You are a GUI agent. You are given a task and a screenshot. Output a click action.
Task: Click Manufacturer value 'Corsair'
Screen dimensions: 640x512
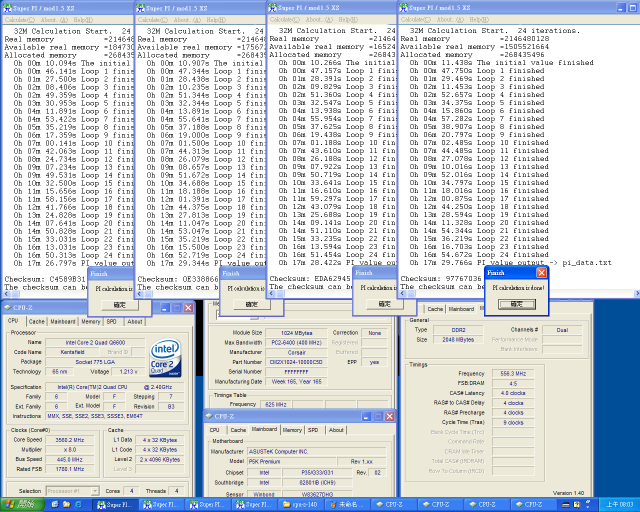[296, 352]
